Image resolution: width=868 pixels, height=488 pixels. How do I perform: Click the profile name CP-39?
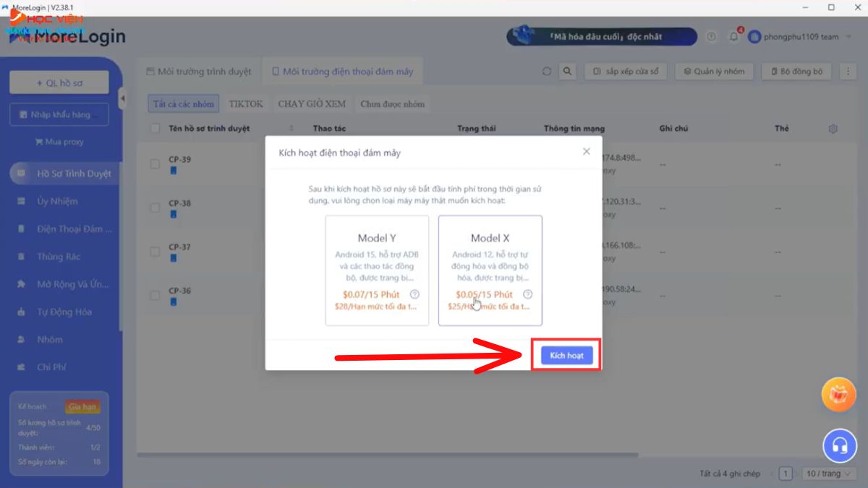point(180,159)
